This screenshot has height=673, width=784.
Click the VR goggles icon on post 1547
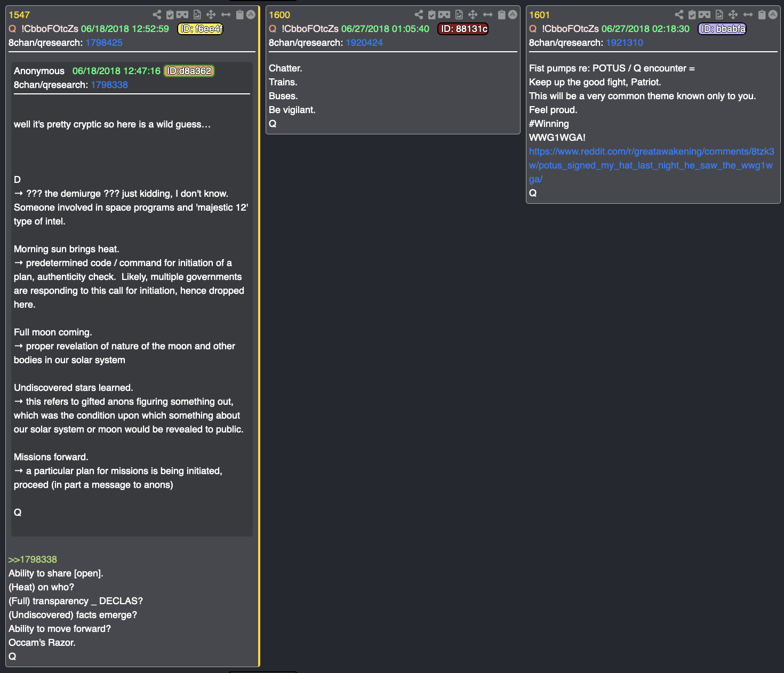[x=182, y=15]
